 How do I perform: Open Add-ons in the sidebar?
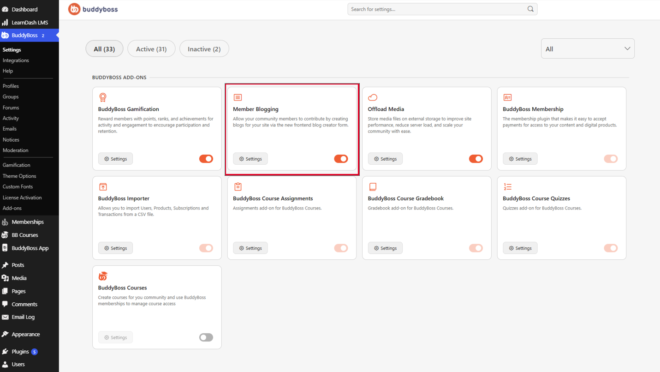(12, 208)
